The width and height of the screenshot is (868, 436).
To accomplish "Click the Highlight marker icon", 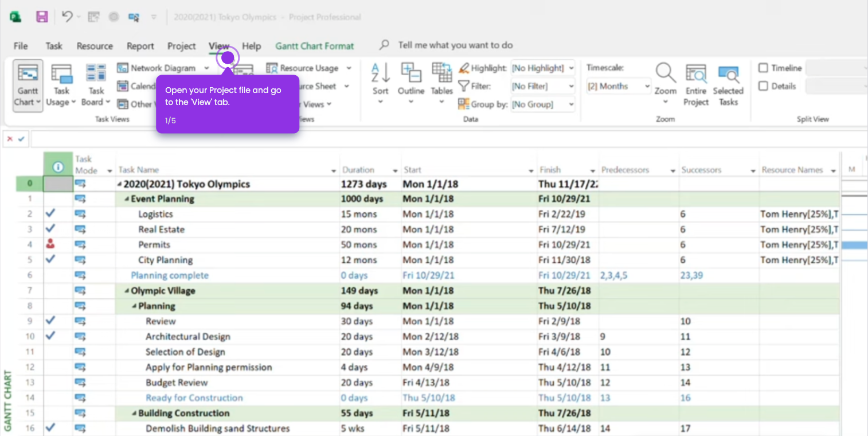I will [464, 68].
